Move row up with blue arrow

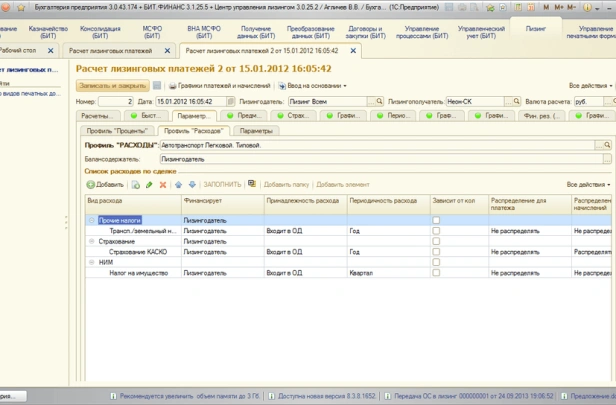coord(179,185)
